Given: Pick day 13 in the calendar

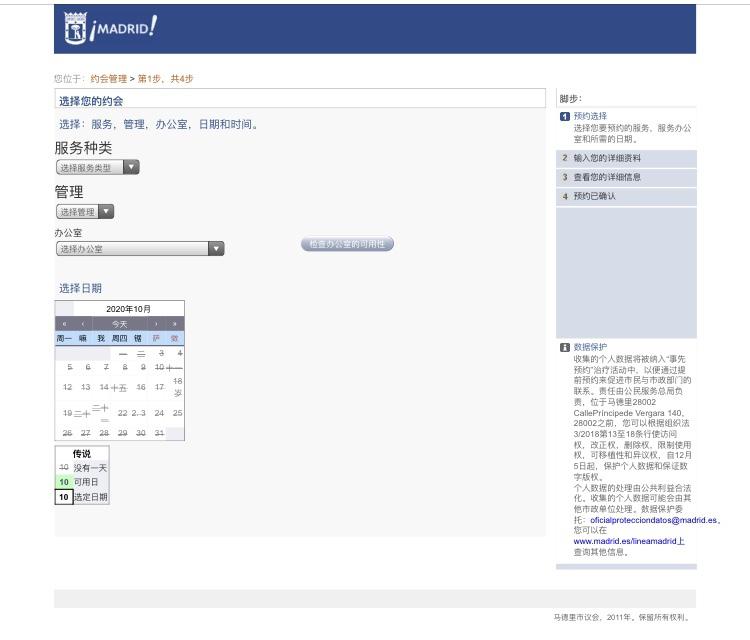Looking at the screenshot, I should tap(86, 387).
